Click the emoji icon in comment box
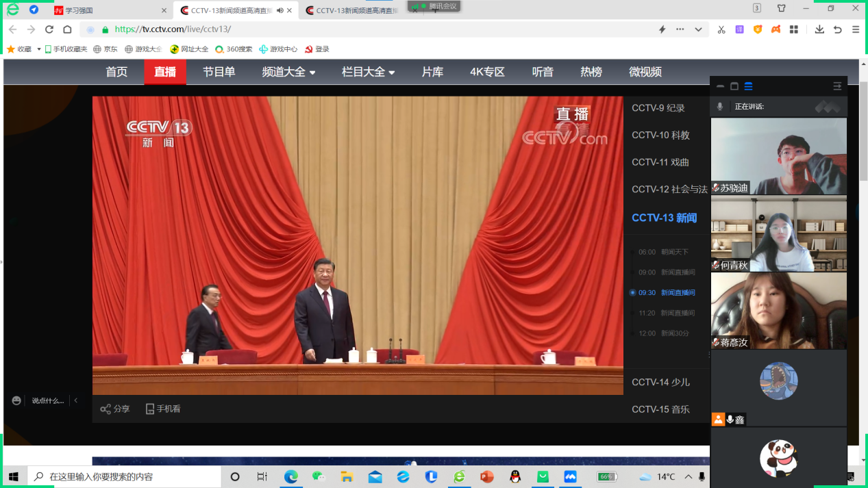Image resolution: width=868 pixels, height=488 pixels. point(16,400)
